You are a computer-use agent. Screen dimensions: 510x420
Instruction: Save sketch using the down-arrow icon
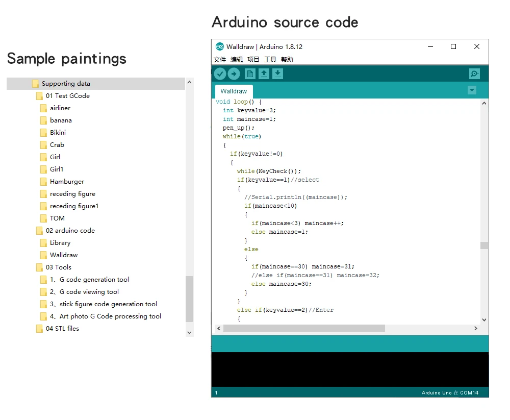click(x=277, y=74)
